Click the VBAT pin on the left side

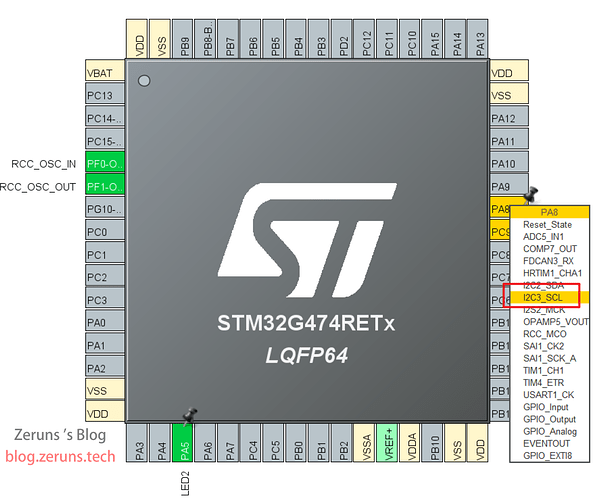pos(104,73)
